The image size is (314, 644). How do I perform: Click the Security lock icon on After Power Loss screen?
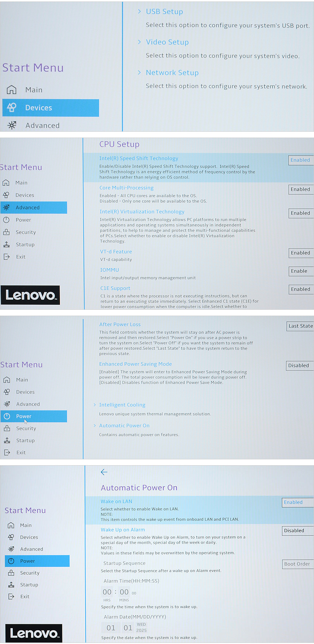coord(7,428)
